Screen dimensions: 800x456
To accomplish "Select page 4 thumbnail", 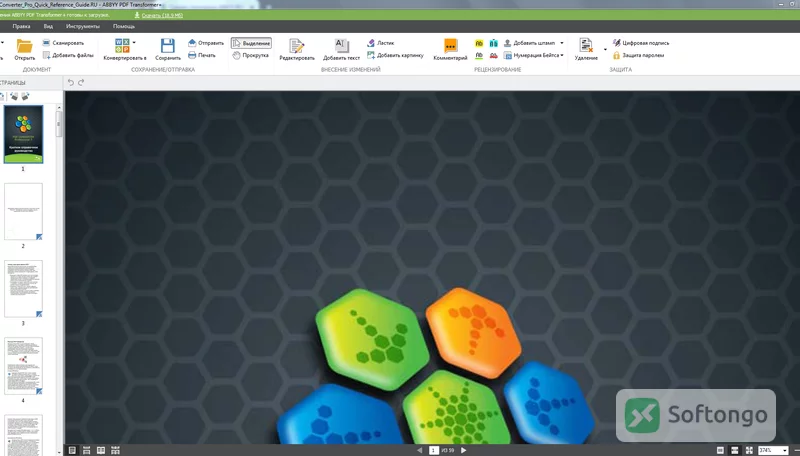I will coord(23,366).
